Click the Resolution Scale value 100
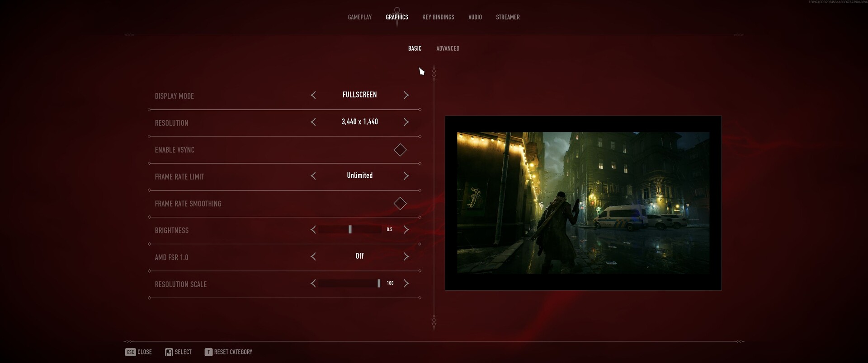 [390, 283]
